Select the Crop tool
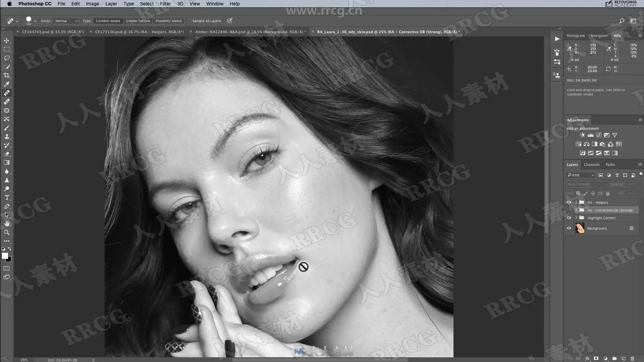Screen dimensions: 644x362 7,75
